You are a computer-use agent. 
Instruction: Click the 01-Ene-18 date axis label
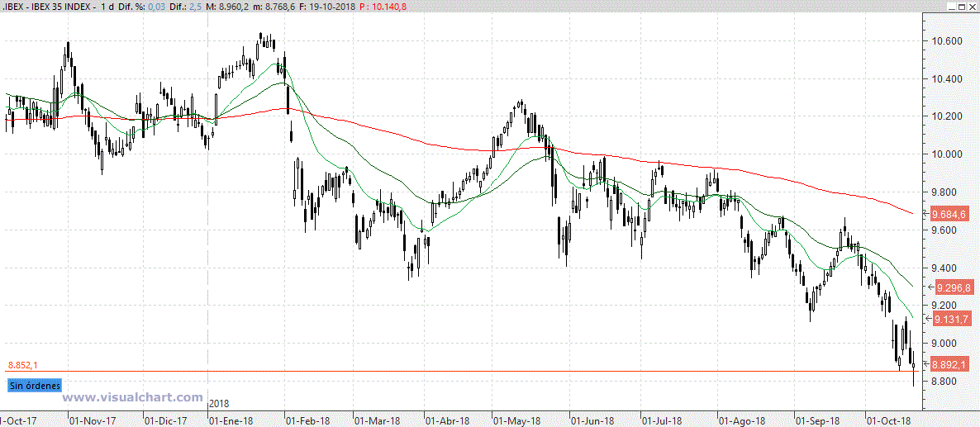click(x=232, y=420)
